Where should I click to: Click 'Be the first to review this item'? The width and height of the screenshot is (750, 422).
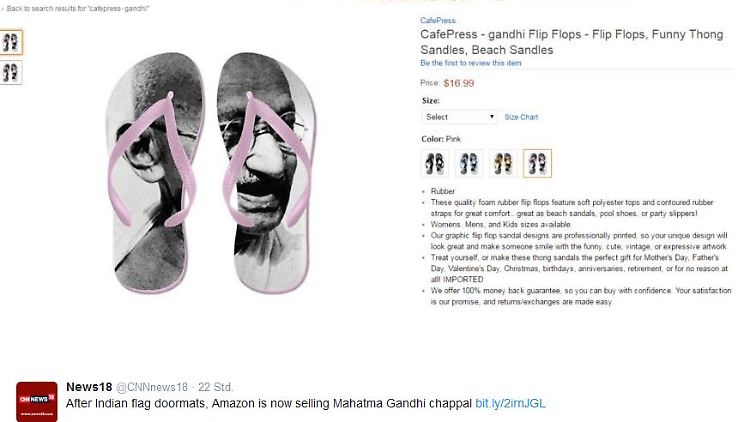pos(470,63)
